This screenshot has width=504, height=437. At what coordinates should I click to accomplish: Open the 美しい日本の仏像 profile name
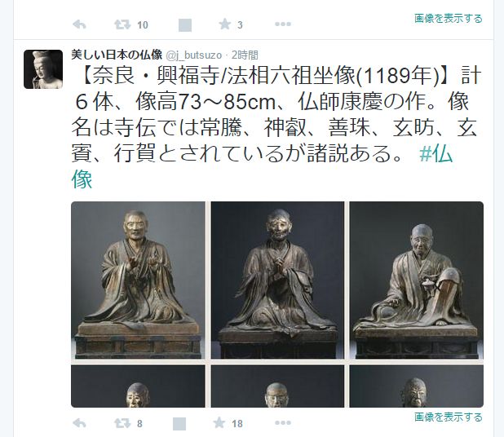[117, 55]
